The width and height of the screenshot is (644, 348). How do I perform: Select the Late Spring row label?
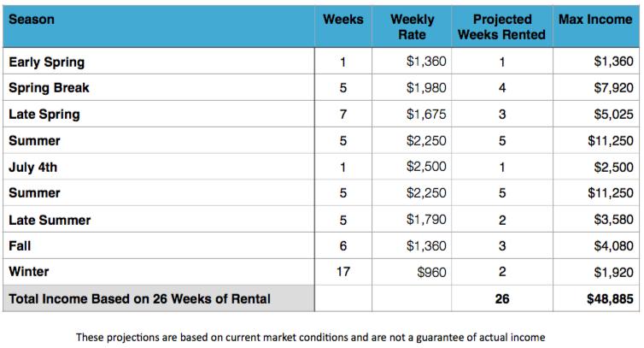tap(44, 115)
